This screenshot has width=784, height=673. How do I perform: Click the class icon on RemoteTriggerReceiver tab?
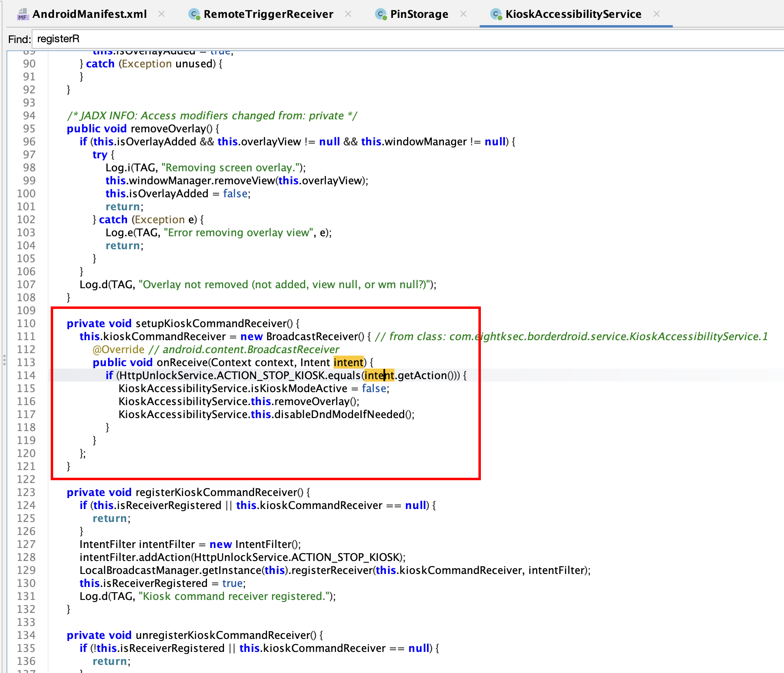[x=194, y=14]
